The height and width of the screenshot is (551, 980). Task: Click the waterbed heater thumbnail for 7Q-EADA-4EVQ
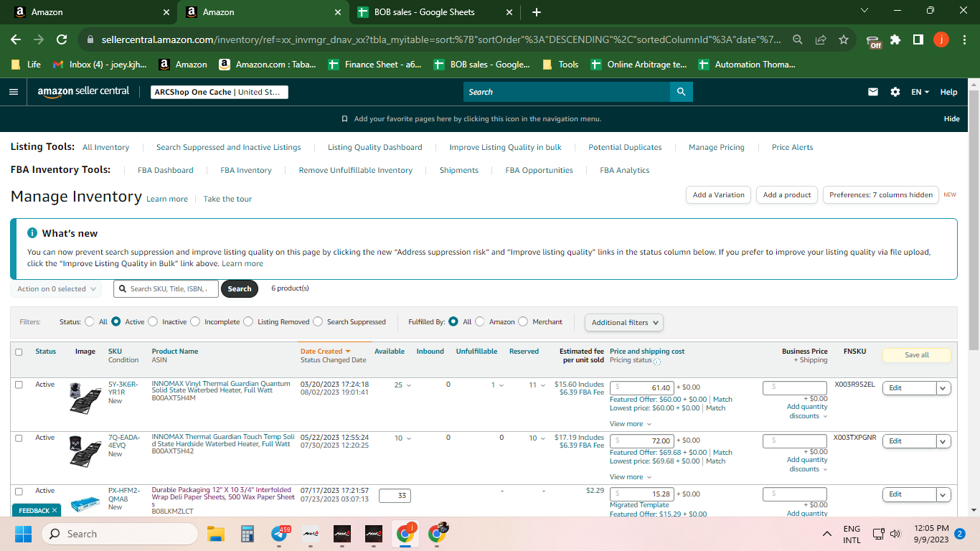[85, 451]
